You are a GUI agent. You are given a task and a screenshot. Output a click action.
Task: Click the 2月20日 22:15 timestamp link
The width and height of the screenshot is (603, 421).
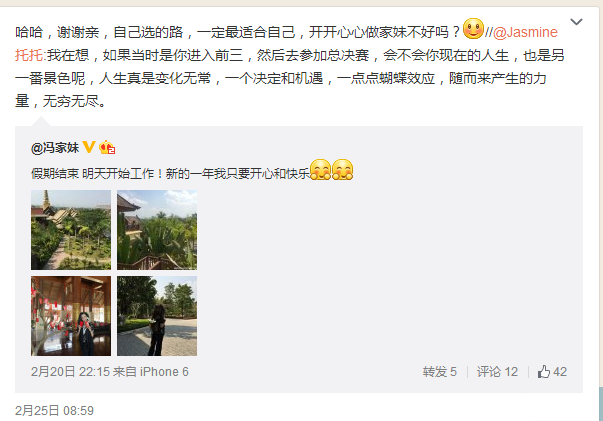click(x=70, y=372)
